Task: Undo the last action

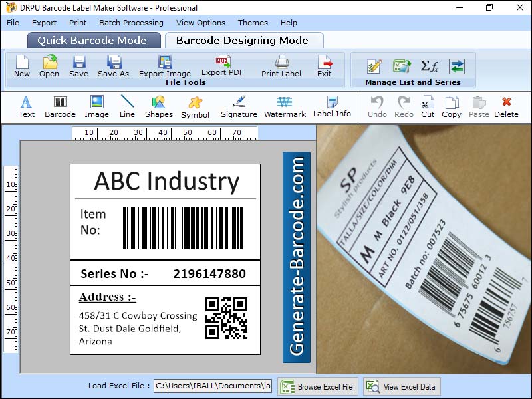Action: click(376, 106)
